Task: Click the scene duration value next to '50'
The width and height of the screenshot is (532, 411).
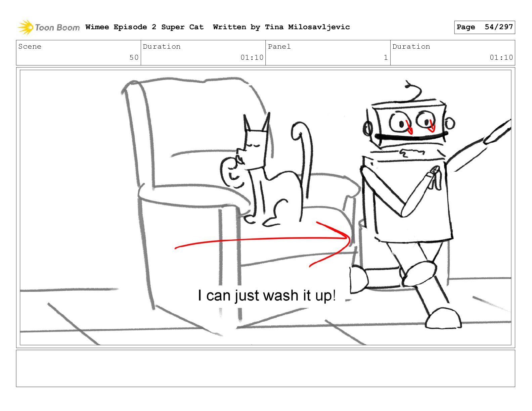Action: [x=252, y=57]
